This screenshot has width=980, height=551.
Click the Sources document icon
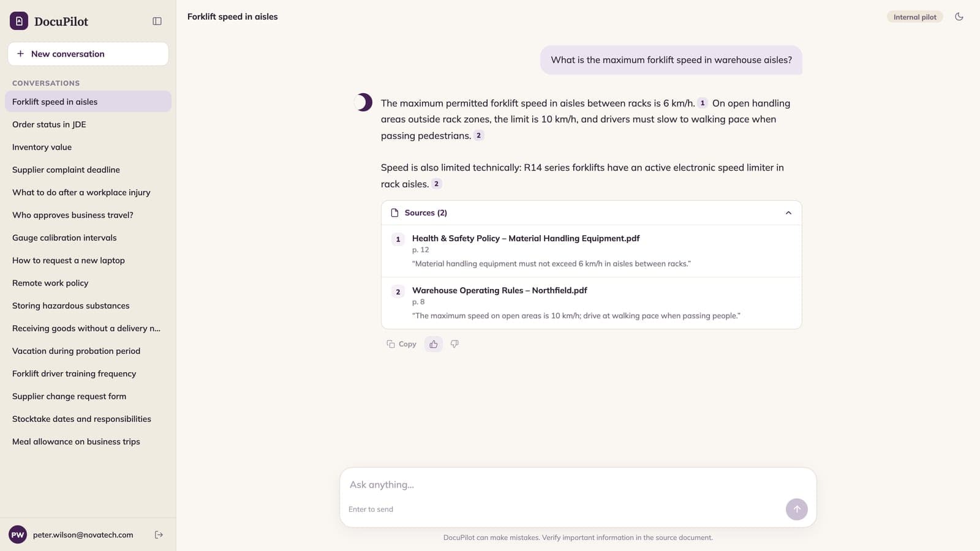click(x=394, y=213)
